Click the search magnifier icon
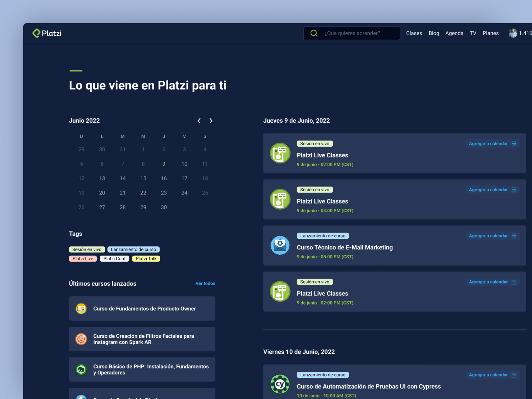Viewport: 532px width, 399px height. pos(314,33)
